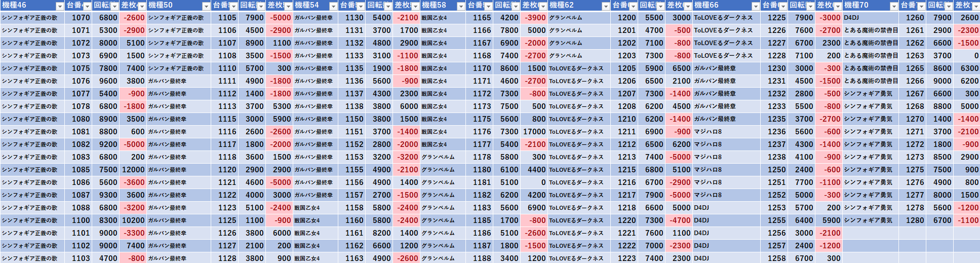Open 台番 filter arrow in 機種62 group
This screenshot has width=980, height=263.
click(x=633, y=6)
